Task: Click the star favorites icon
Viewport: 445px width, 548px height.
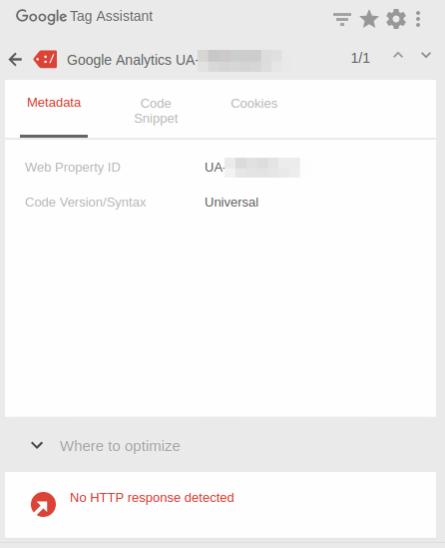Action: [369, 19]
